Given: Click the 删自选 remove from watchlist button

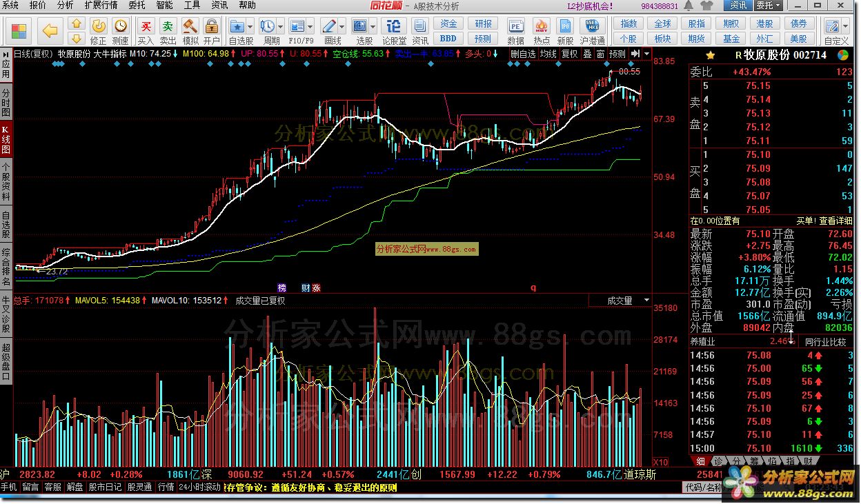Looking at the screenshot, I should [523, 54].
